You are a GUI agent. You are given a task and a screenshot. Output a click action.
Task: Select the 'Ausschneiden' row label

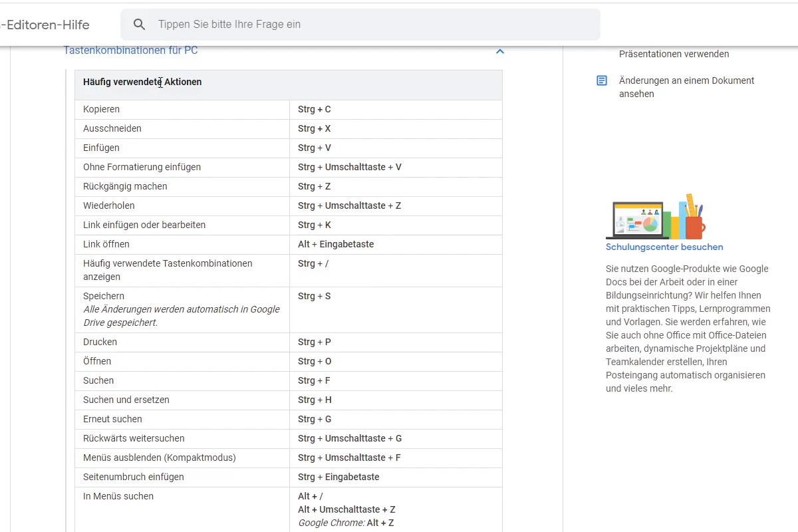pyautogui.click(x=112, y=128)
